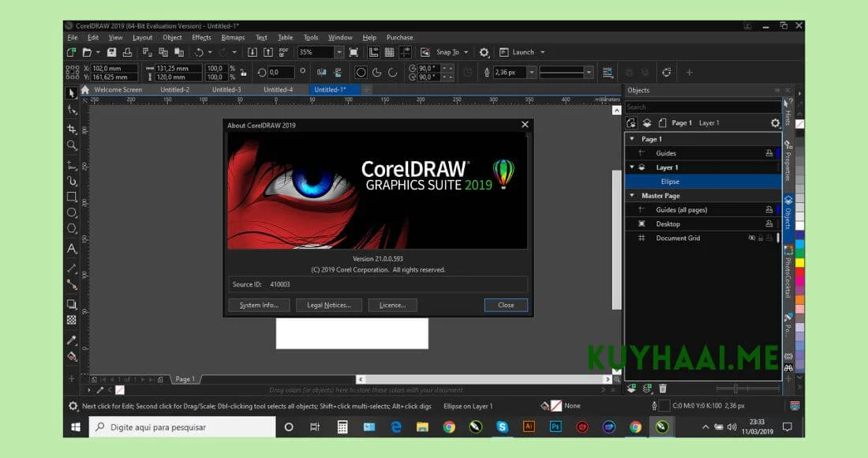The width and height of the screenshot is (868, 458).
Task: Click the No Color swatch in palette
Action: (799, 124)
